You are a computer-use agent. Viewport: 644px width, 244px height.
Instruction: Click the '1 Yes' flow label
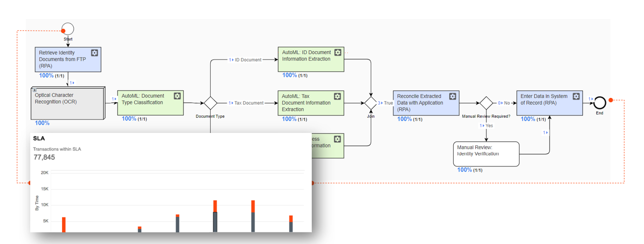[x=486, y=126]
